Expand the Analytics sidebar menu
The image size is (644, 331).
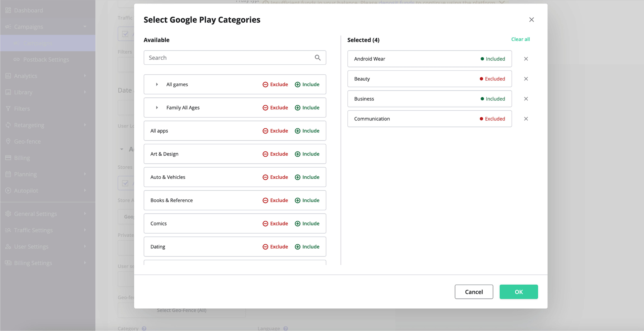click(x=47, y=76)
